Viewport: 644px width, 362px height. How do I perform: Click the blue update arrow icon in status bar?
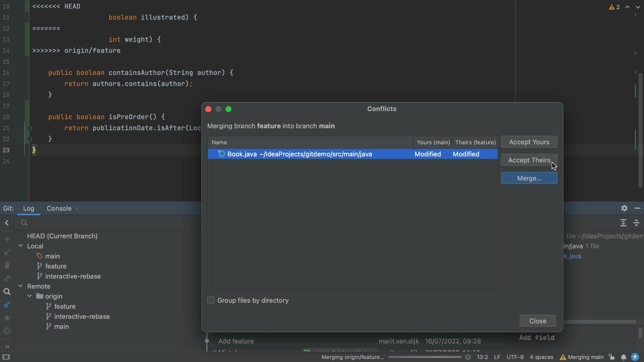click(x=635, y=357)
